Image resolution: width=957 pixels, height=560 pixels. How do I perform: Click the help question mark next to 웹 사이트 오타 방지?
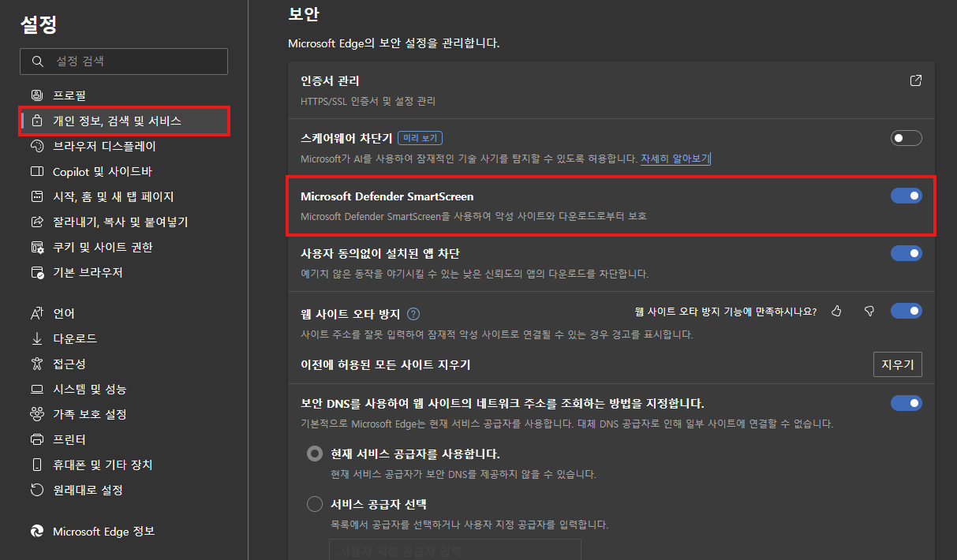coord(413,313)
